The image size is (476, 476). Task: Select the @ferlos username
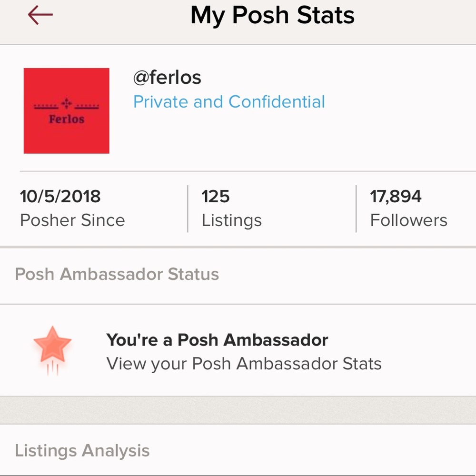click(x=167, y=77)
